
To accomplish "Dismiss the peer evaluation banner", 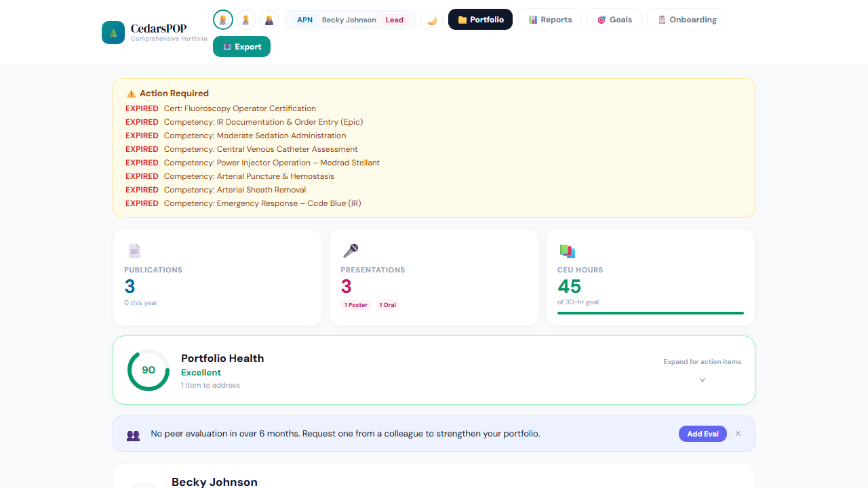I will point(738,433).
